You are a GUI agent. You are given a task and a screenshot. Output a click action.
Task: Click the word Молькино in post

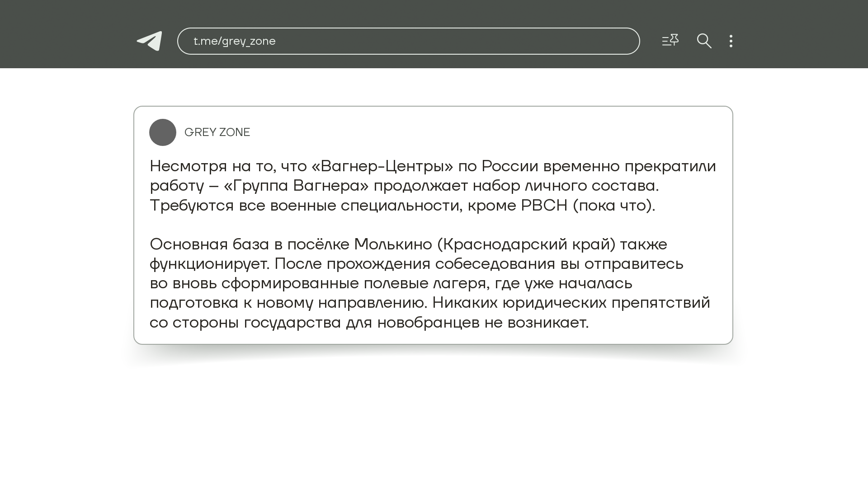pos(393,244)
